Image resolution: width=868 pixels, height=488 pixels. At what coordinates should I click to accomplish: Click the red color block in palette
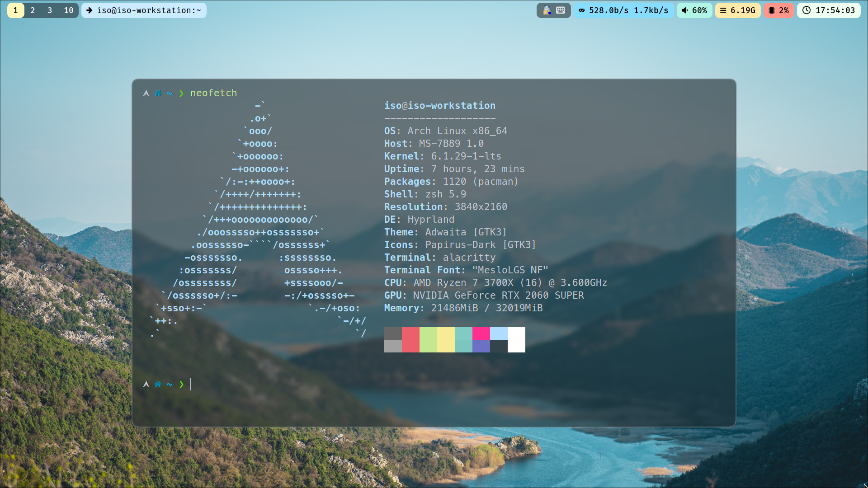click(x=410, y=340)
